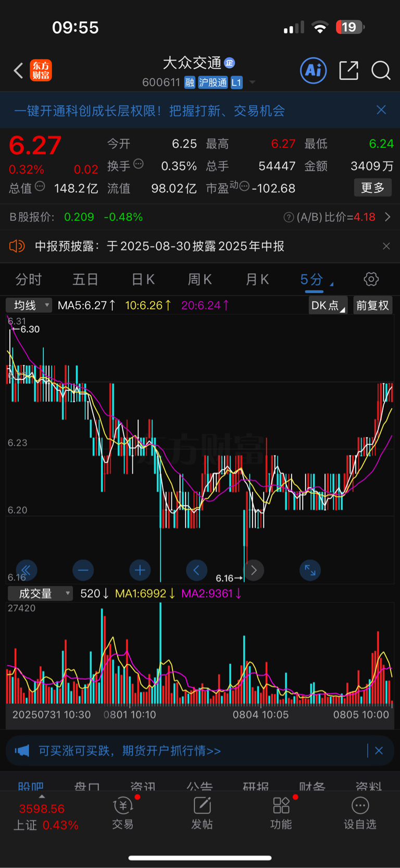Expand the B股报价 row chevron

tap(387, 217)
